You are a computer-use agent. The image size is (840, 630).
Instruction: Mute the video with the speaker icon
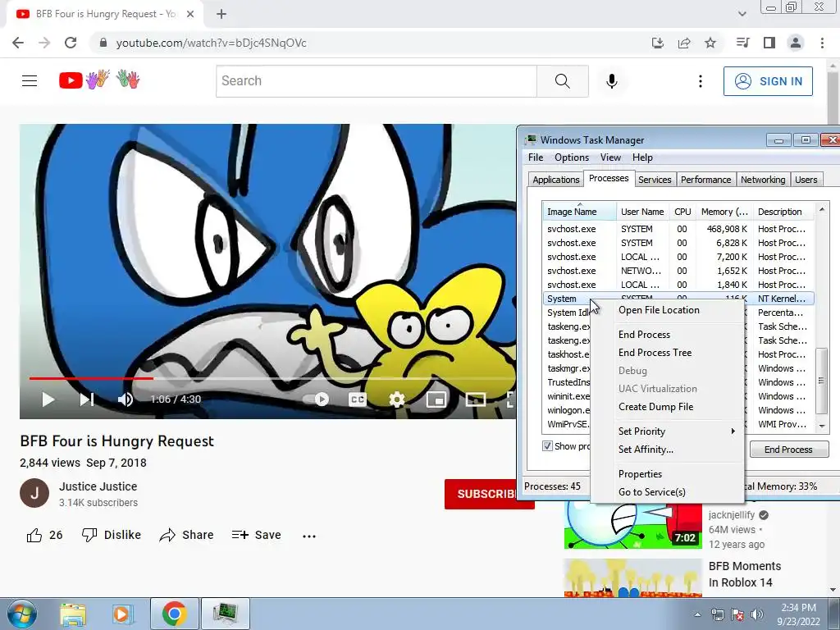click(x=126, y=399)
